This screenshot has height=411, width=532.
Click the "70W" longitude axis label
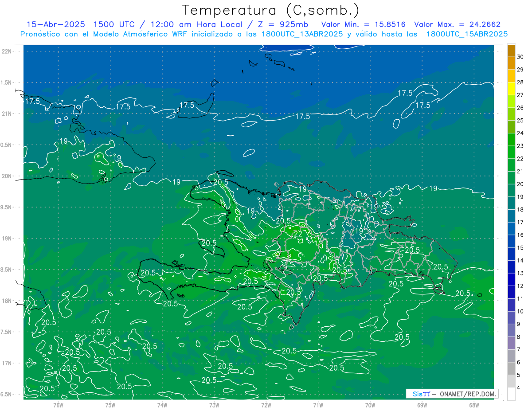[x=370, y=405]
